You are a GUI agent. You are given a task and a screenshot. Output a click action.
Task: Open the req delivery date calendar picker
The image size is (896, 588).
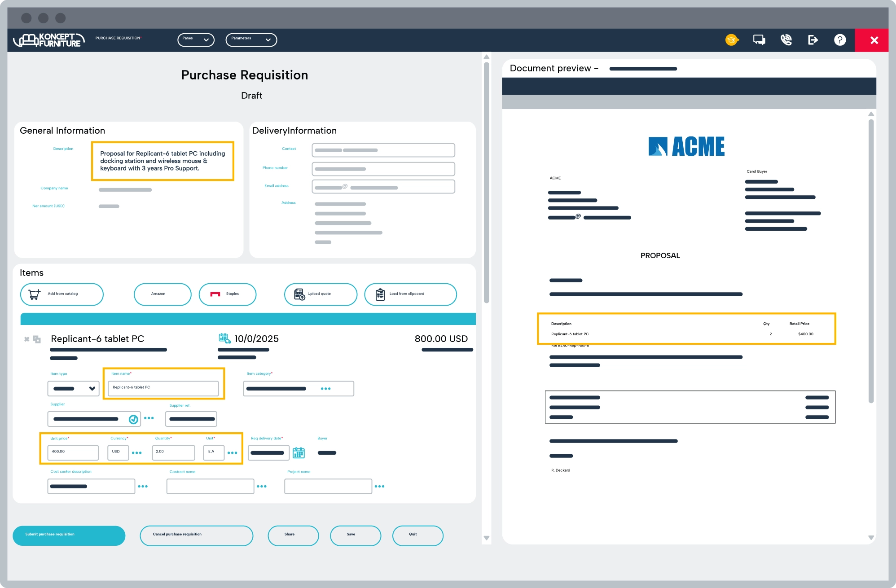pos(299,453)
